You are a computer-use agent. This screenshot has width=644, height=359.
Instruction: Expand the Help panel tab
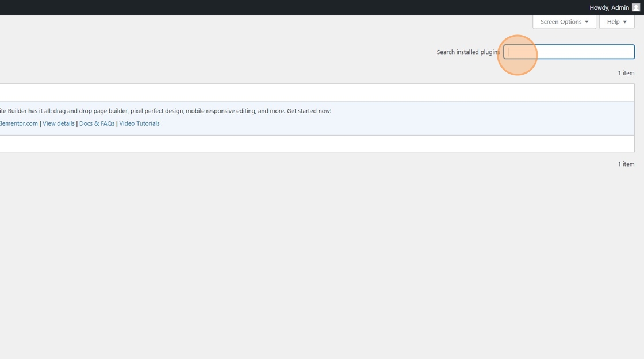pyautogui.click(x=616, y=22)
